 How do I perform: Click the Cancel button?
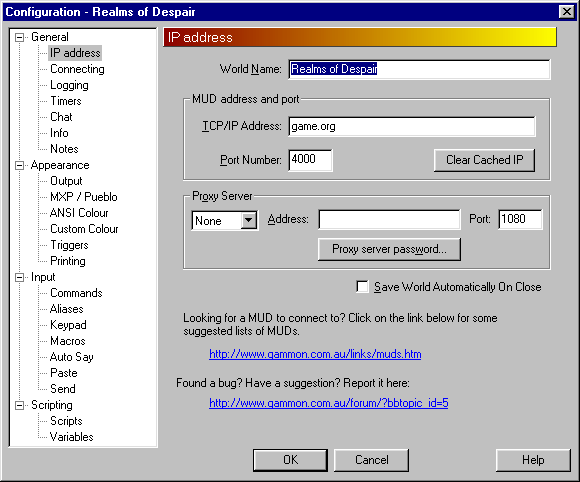tap(371, 460)
